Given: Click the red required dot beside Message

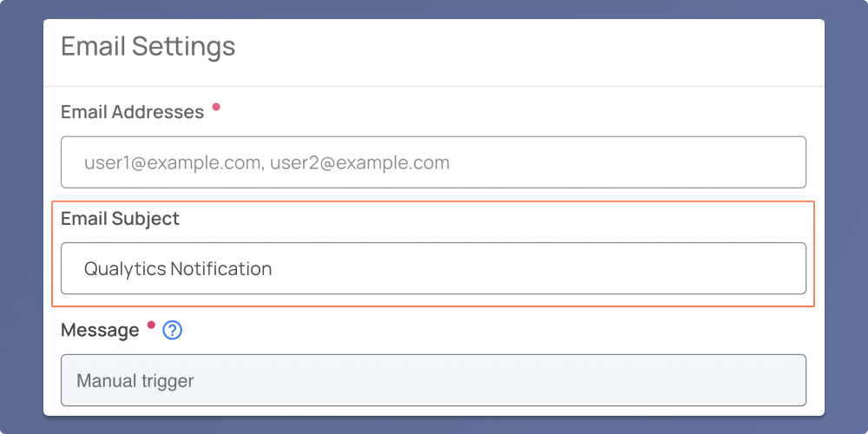Looking at the screenshot, I should [151, 325].
